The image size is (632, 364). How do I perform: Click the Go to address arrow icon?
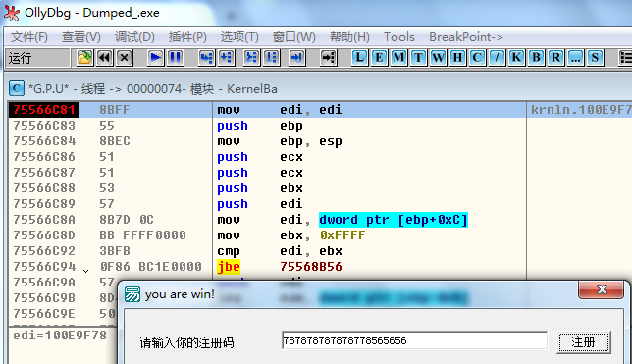click(328, 58)
